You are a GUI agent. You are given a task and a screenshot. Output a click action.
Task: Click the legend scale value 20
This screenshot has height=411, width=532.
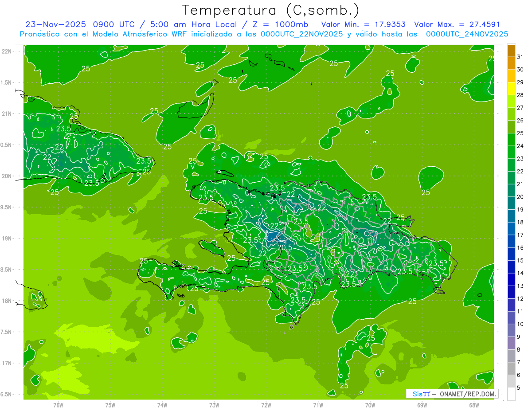click(520, 197)
